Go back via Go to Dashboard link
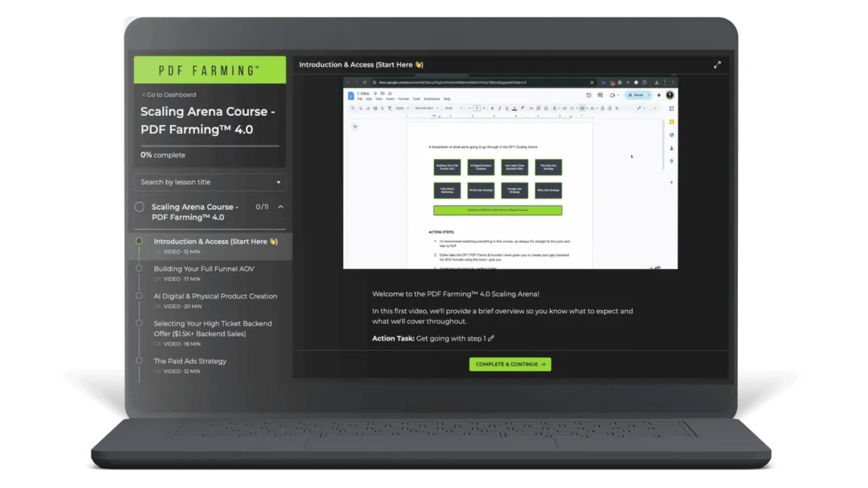 click(x=169, y=95)
